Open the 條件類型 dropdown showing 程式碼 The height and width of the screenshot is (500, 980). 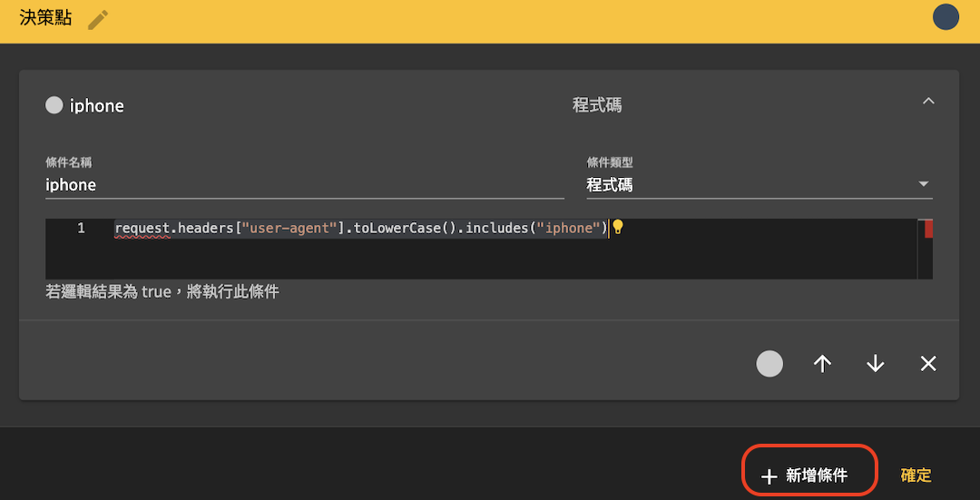[x=759, y=185]
